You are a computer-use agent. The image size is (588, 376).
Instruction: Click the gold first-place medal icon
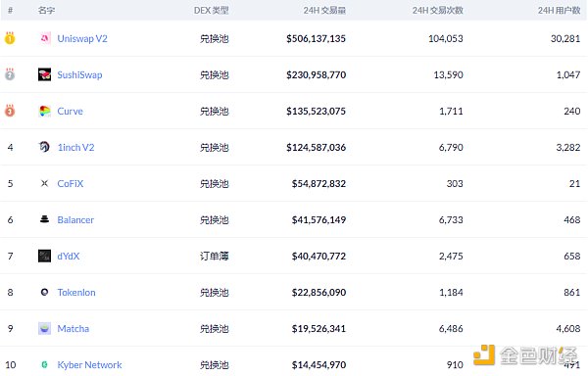click(10, 38)
